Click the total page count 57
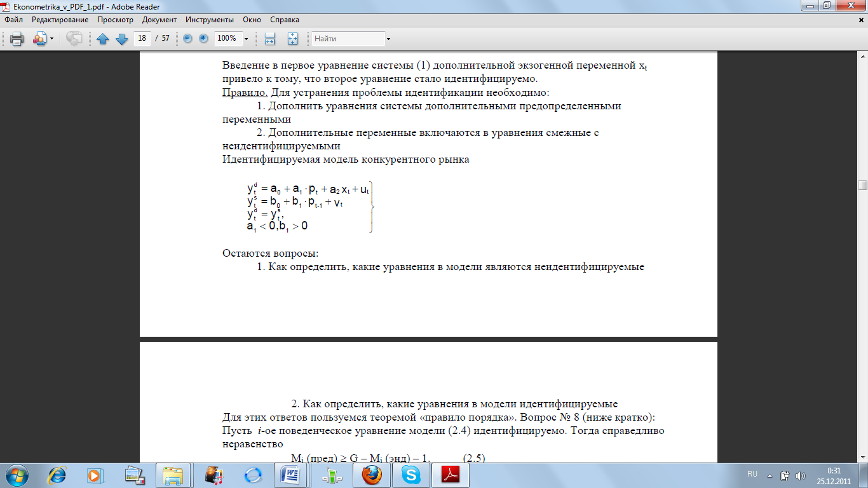 [x=166, y=38]
